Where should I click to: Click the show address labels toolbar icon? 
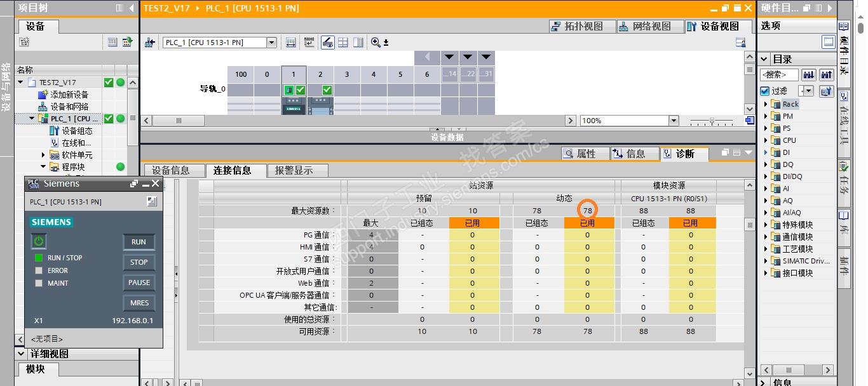coord(291,43)
